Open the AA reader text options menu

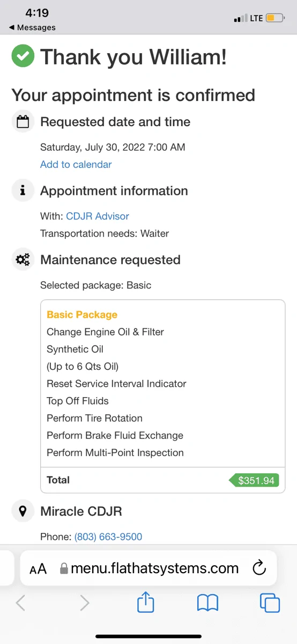tap(38, 569)
